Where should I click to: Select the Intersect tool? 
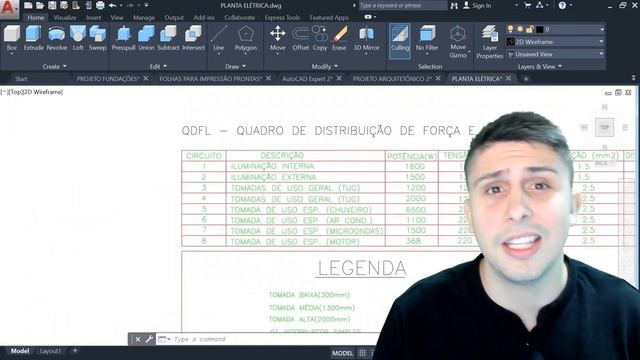pyautogui.click(x=193, y=38)
